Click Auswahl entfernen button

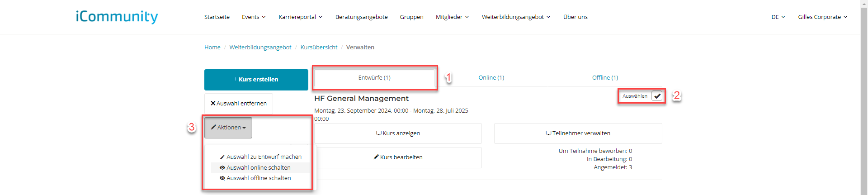pos(239,104)
